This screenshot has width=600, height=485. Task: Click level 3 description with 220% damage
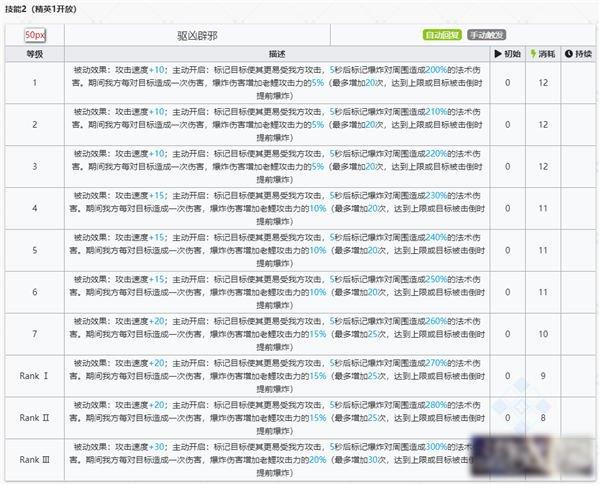tap(277, 167)
